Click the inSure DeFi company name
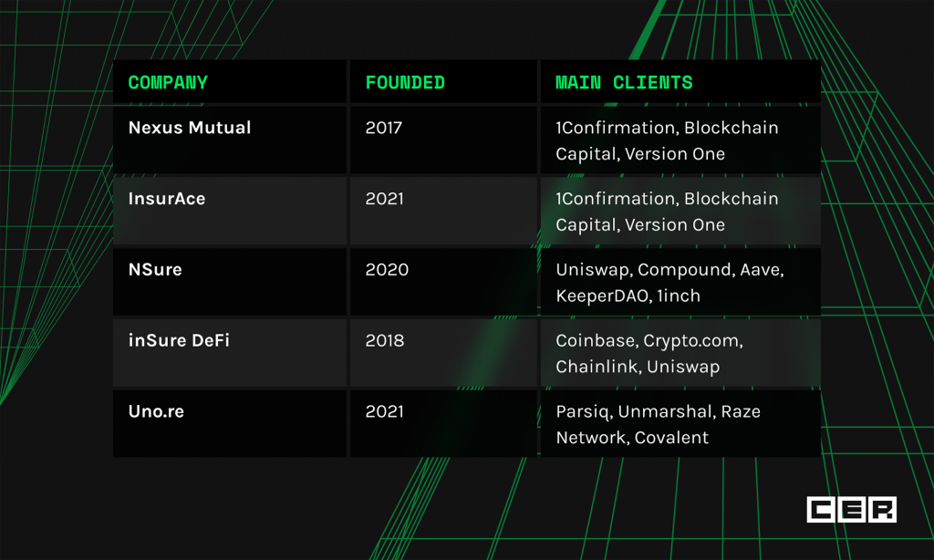 179,340
